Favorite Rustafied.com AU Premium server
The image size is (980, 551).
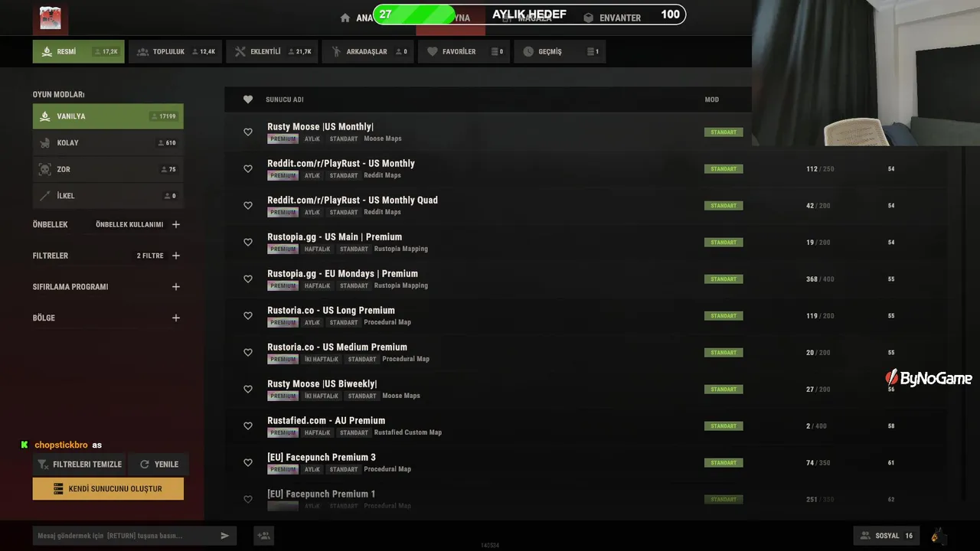248,426
